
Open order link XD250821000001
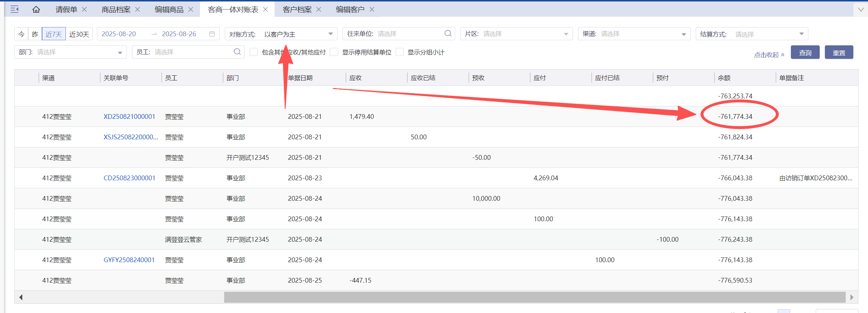tap(129, 117)
